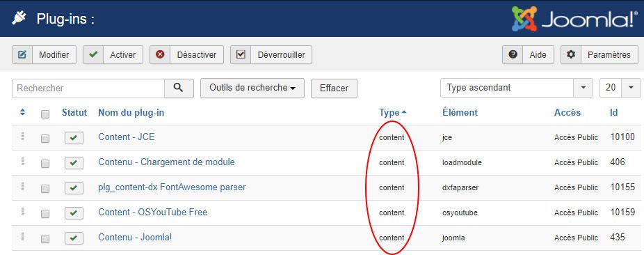Image resolution: width=644 pixels, height=255 pixels.
Task: Click the element text 'loadmodule'
Action: click(x=462, y=162)
